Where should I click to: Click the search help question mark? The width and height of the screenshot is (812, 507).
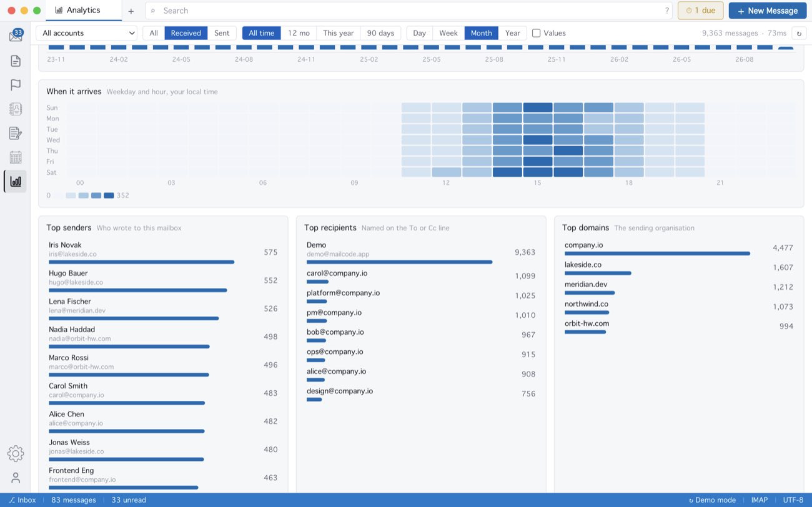click(x=667, y=11)
